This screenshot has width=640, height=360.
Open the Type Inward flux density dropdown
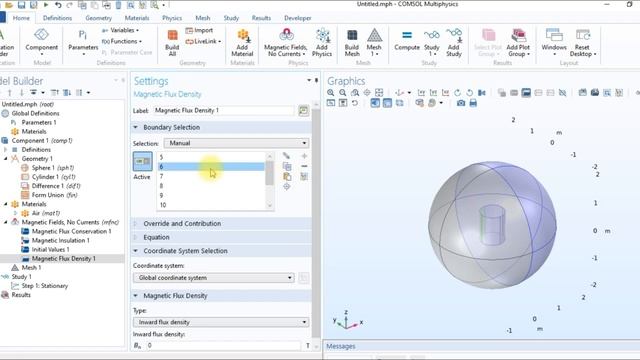point(221,322)
